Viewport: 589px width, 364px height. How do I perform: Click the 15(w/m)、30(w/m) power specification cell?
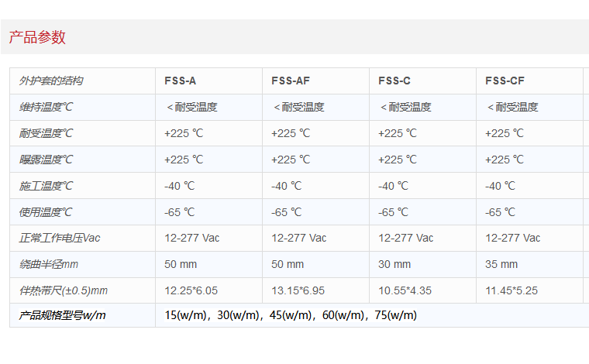[291, 315]
